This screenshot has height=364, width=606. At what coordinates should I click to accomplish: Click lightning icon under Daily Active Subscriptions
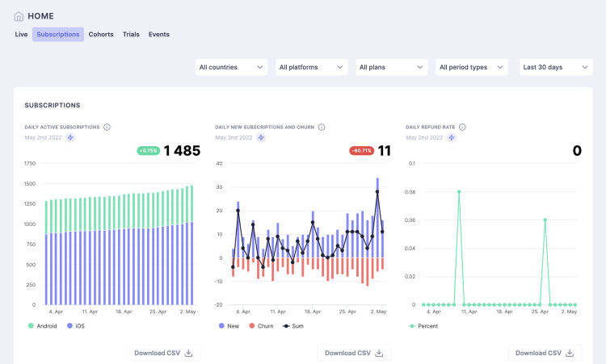pyautogui.click(x=70, y=137)
